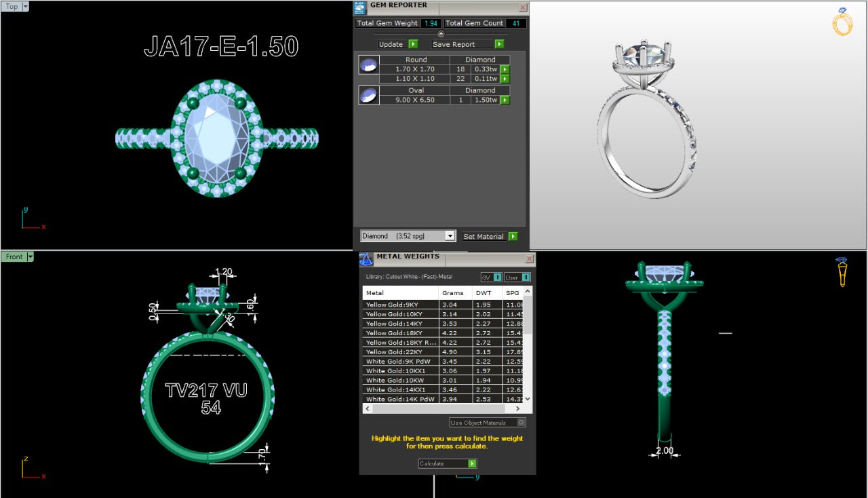The width and height of the screenshot is (868, 498).
Task: Select the Yellow Gold:14KY row
Action: point(443,324)
